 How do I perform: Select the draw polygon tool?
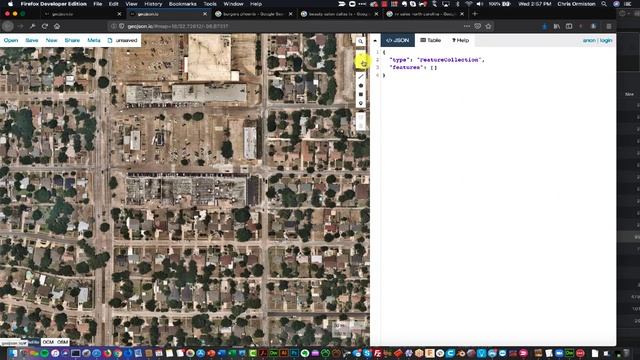click(360, 86)
